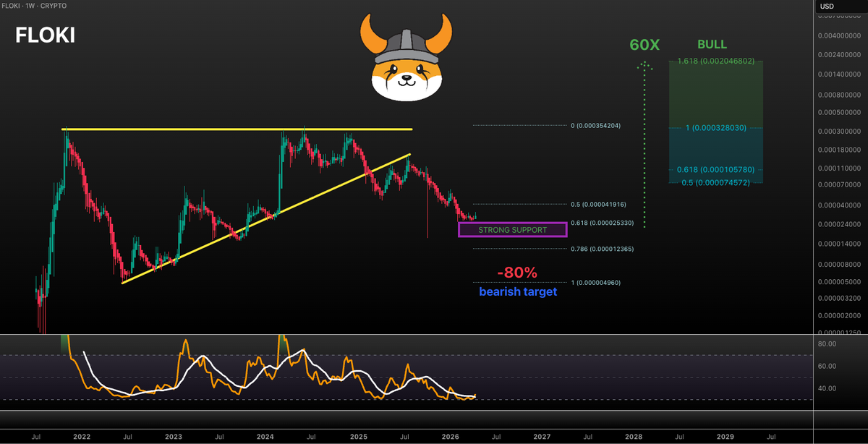Click the 0.000500000 price axis label

[x=839, y=113]
